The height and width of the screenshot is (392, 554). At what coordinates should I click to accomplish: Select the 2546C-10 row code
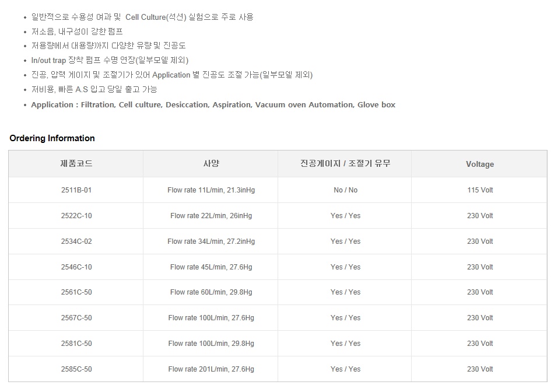coord(76,267)
